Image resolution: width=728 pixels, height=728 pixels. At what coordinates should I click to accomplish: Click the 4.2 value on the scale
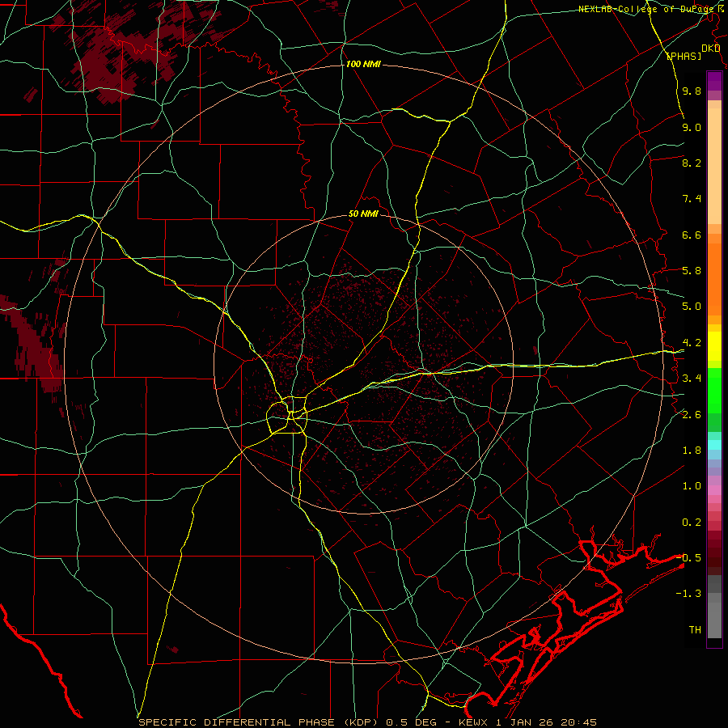click(692, 343)
